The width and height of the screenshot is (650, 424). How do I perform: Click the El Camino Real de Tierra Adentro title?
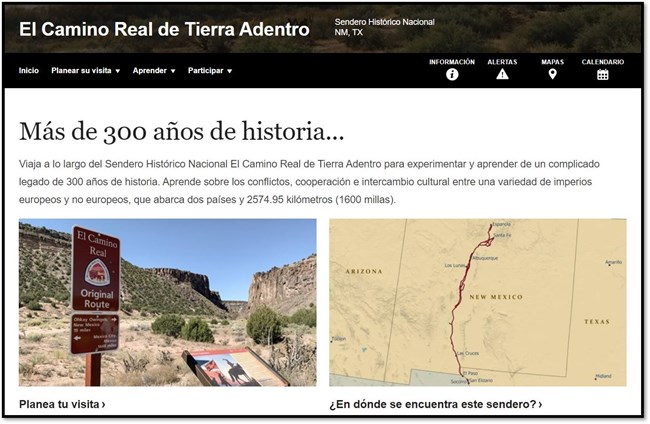(164, 29)
